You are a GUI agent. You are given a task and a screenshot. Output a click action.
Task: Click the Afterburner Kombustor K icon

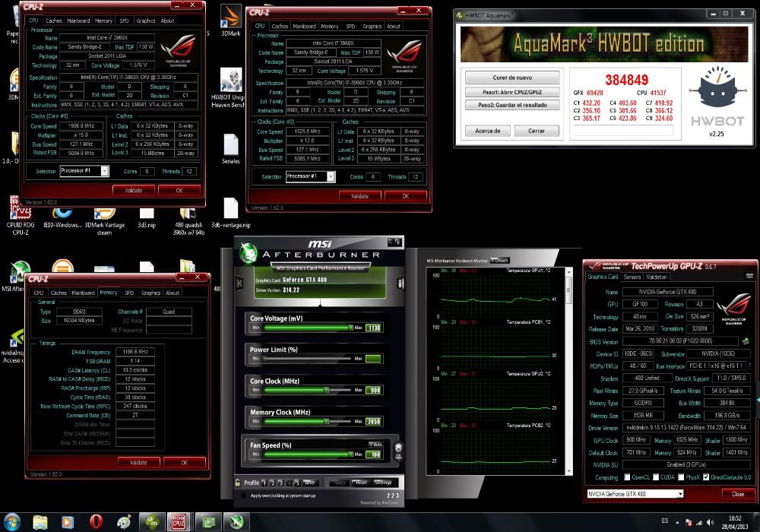(x=239, y=283)
